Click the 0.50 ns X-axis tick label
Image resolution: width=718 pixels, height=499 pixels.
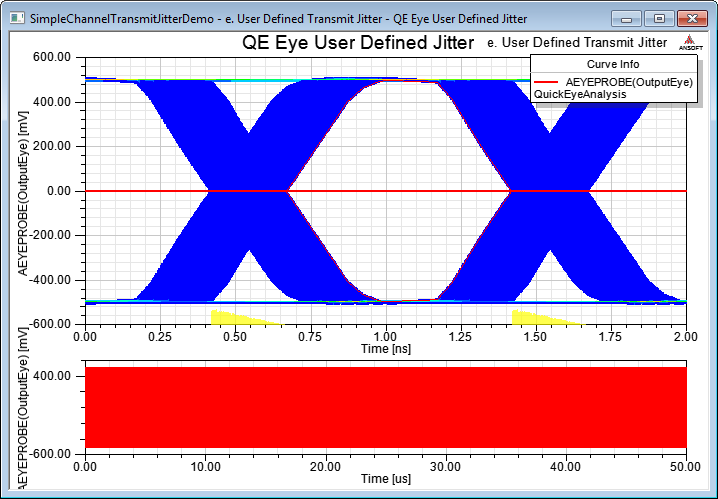(x=235, y=337)
